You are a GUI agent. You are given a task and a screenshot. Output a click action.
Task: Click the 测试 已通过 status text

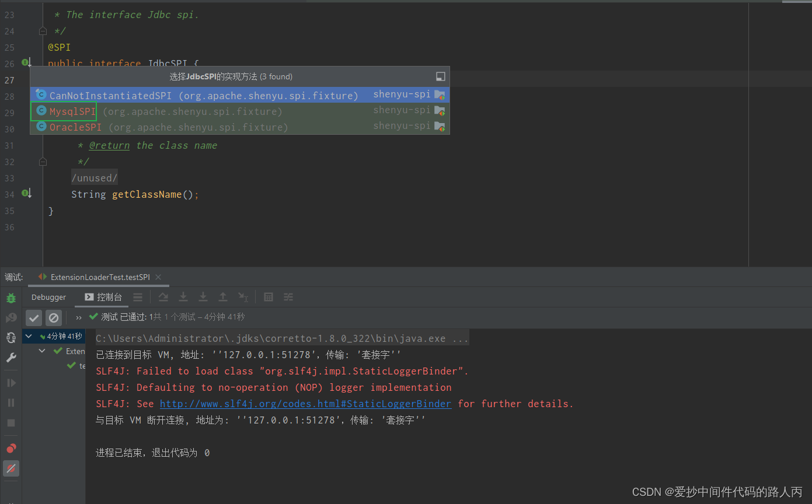(125, 317)
